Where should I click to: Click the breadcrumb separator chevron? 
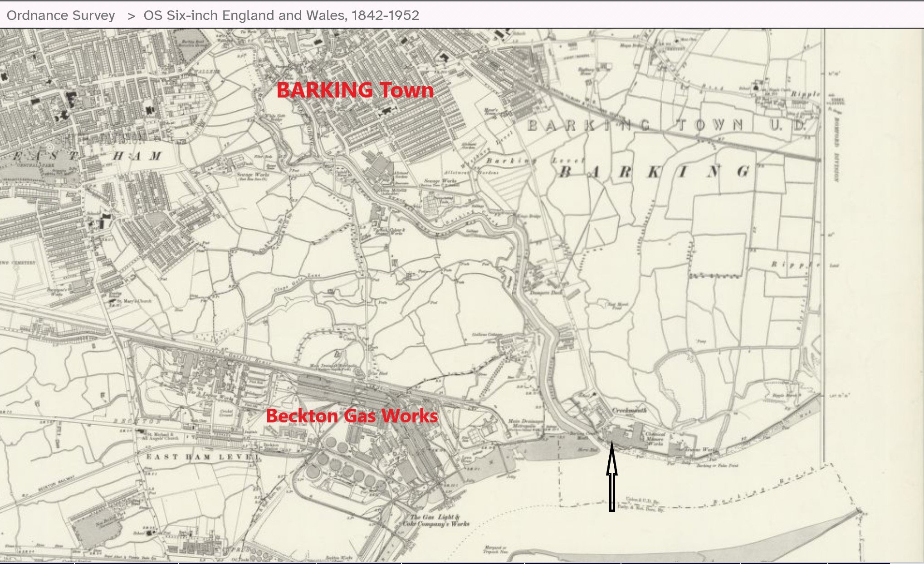pyautogui.click(x=131, y=16)
